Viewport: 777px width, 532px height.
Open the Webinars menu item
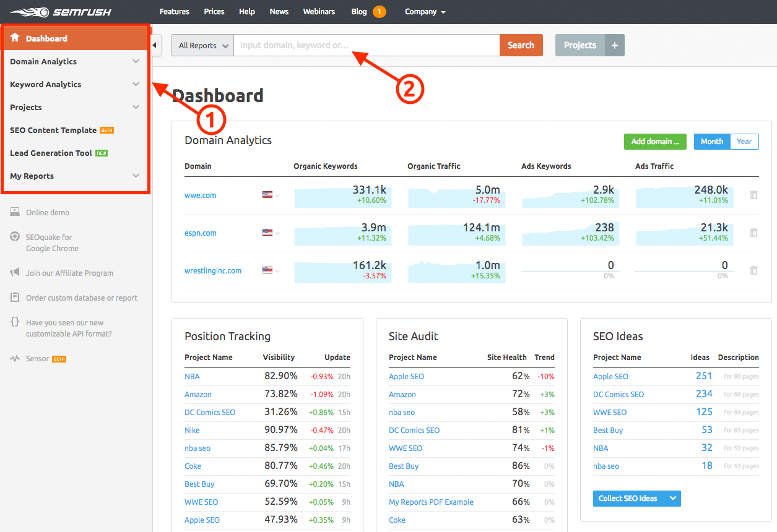tap(319, 12)
